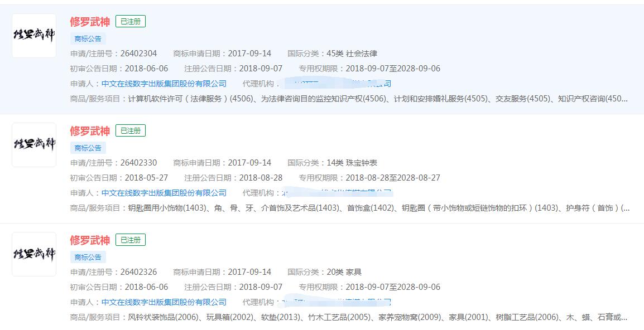Open applicant 中文在线数字出版集团 link in entry 26402330
The height and width of the screenshot is (330, 644).
pyautogui.click(x=164, y=193)
